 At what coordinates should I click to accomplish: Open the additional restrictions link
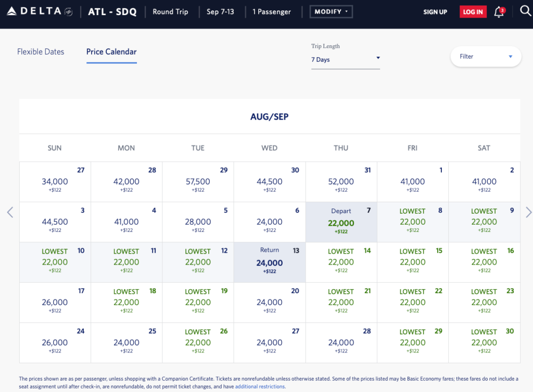point(260,387)
